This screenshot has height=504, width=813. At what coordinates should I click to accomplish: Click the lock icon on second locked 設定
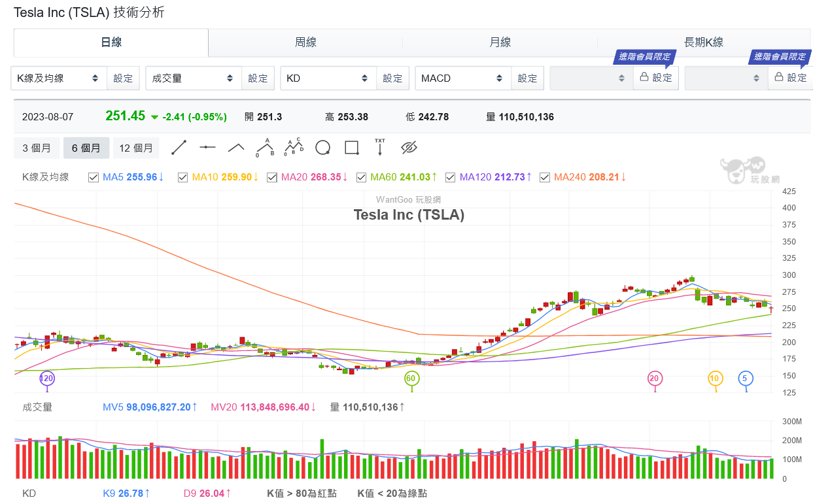(x=778, y=77)
